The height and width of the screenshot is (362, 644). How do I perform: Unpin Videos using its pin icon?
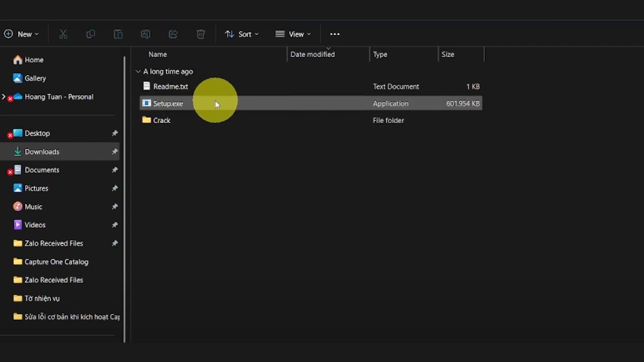(114, 225)
